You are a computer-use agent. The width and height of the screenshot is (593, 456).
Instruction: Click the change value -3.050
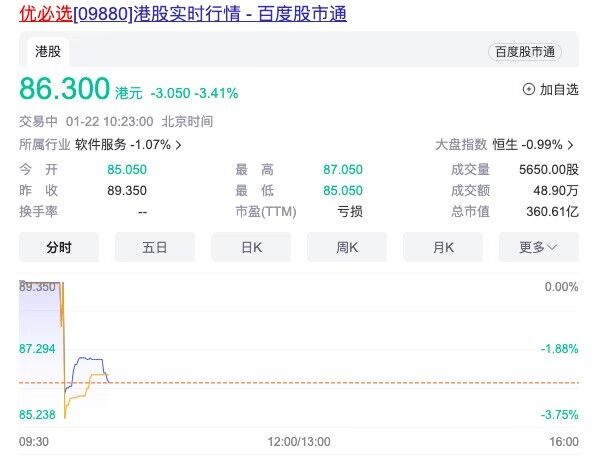point(170,93)
